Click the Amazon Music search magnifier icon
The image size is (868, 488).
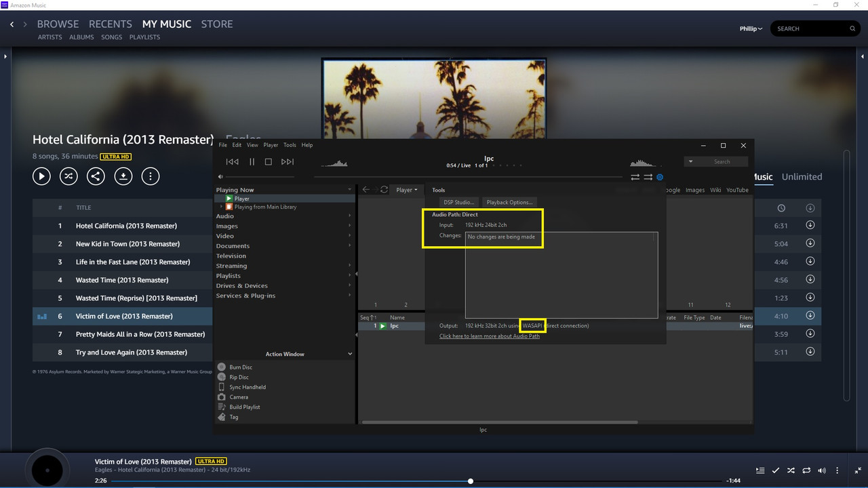(852, 28)
